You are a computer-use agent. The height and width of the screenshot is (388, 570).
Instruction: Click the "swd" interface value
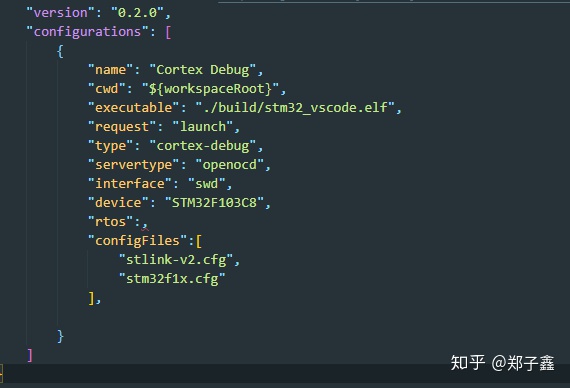206,184
